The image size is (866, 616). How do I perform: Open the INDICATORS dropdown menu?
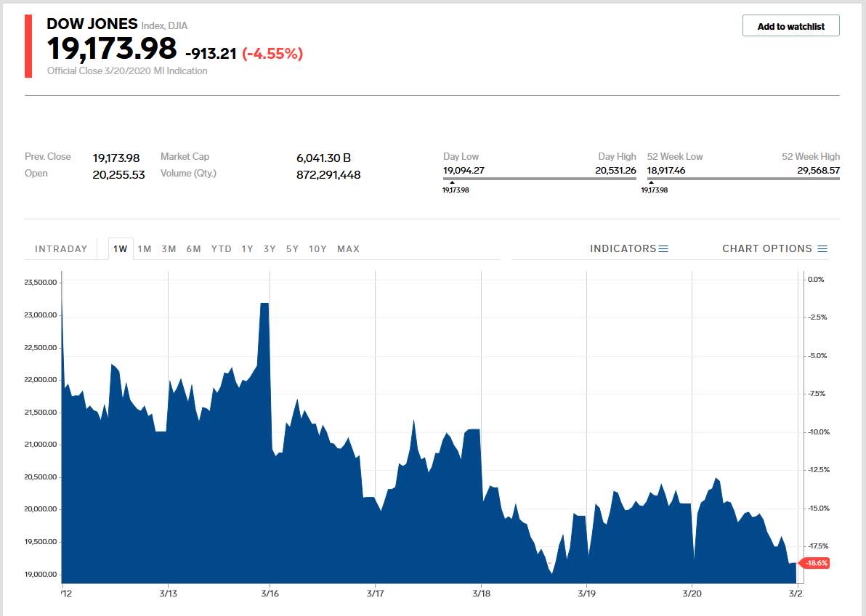628,249
